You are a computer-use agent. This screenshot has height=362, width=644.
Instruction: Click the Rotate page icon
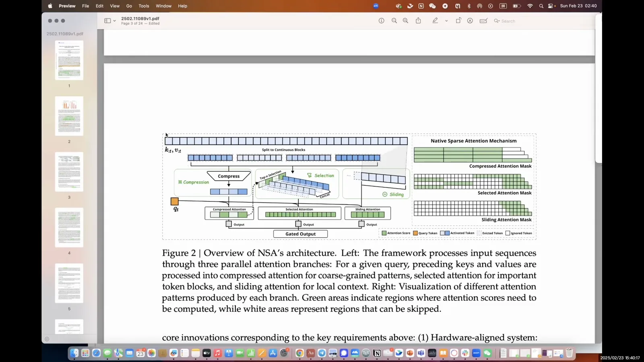[458, 21]
